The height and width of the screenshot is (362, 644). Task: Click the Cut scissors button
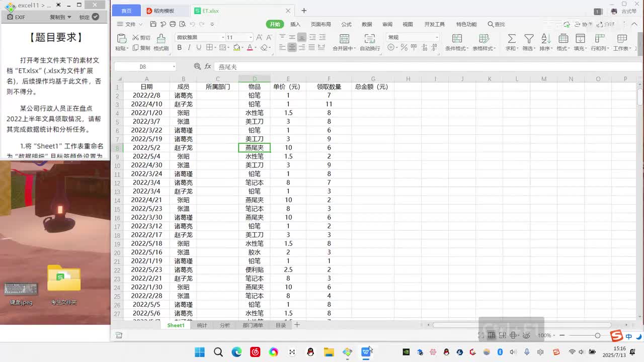(x=141, y=38)
